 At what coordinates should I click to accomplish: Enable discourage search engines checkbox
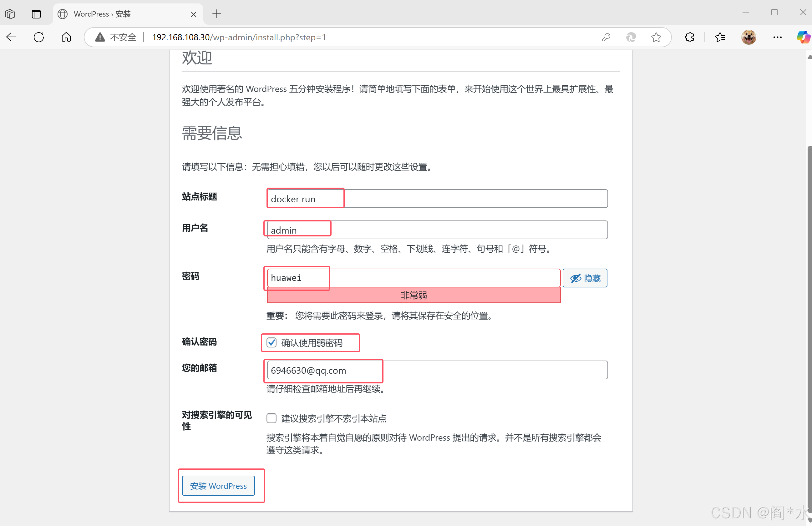point(272,418)
